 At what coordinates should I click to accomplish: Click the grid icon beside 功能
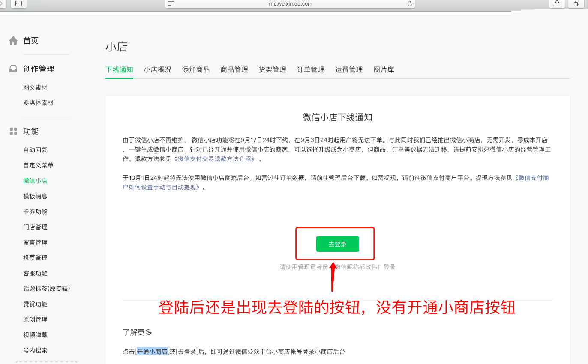14,131
